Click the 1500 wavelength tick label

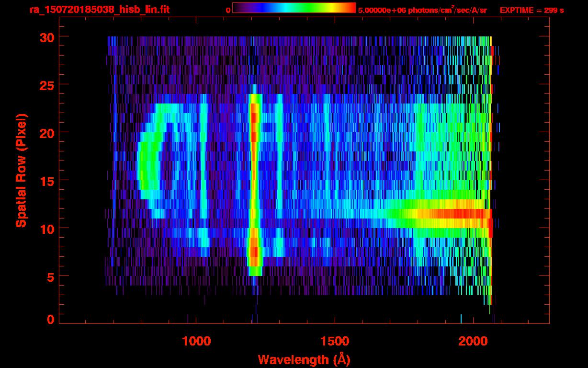[x=335, y=341]
